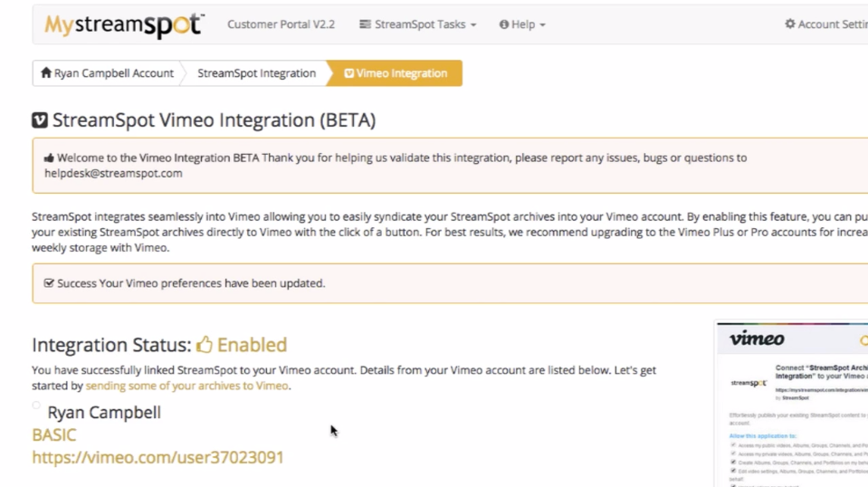
Task: Click the Enabled thumbs-up status icon
Action: pos(205,344)
